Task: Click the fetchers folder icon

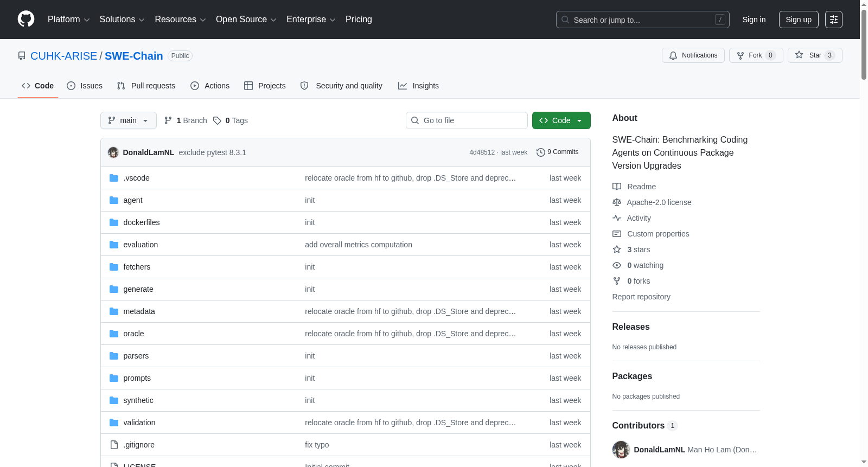Action: [114, 267]
